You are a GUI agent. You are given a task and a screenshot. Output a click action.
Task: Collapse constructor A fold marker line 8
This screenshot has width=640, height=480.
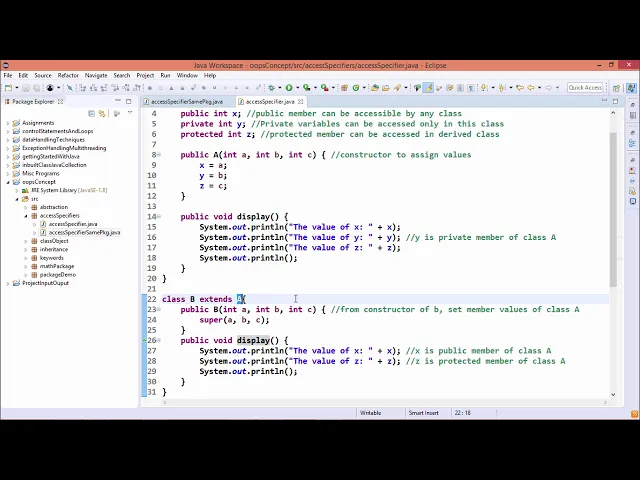coord(159,155)
